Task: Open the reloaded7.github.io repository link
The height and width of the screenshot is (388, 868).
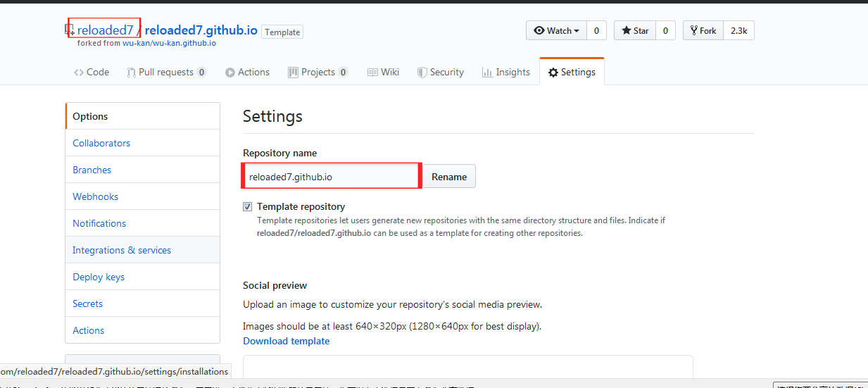Action: 201,30
